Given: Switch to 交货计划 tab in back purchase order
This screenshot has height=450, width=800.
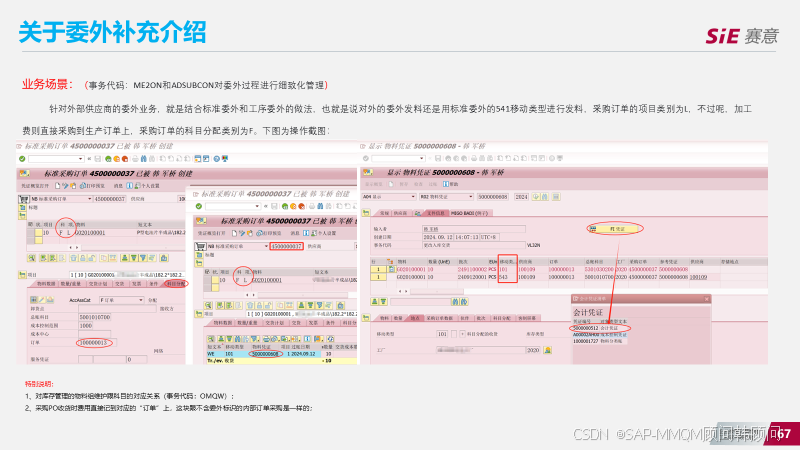Looking at the screenshot, I should [x=98, y=284].
